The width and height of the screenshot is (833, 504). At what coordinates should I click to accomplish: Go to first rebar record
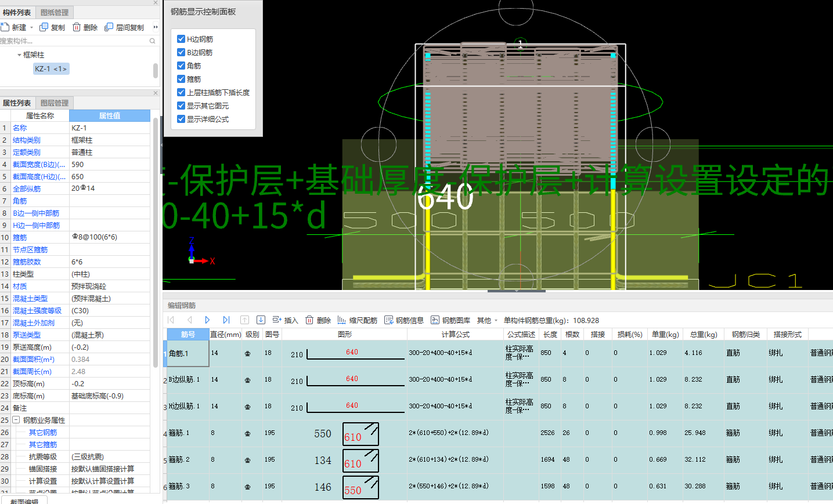(171, 320)
